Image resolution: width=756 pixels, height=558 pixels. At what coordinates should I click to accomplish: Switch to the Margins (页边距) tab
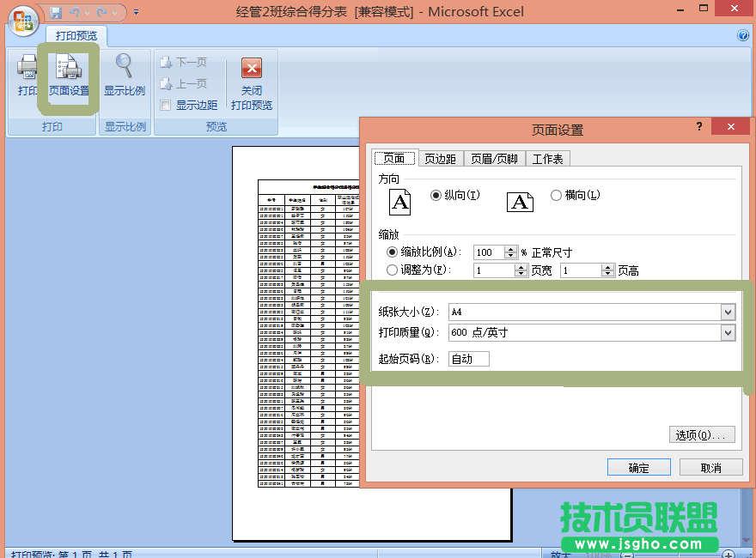[x=441, y=159]
